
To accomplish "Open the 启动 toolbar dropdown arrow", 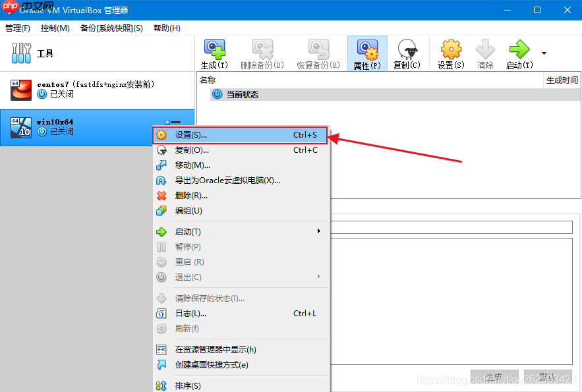I will [x=543, y=53].
